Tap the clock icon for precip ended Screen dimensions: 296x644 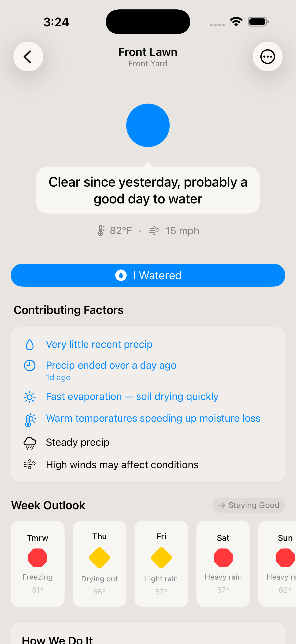click(x=30, y=366)
